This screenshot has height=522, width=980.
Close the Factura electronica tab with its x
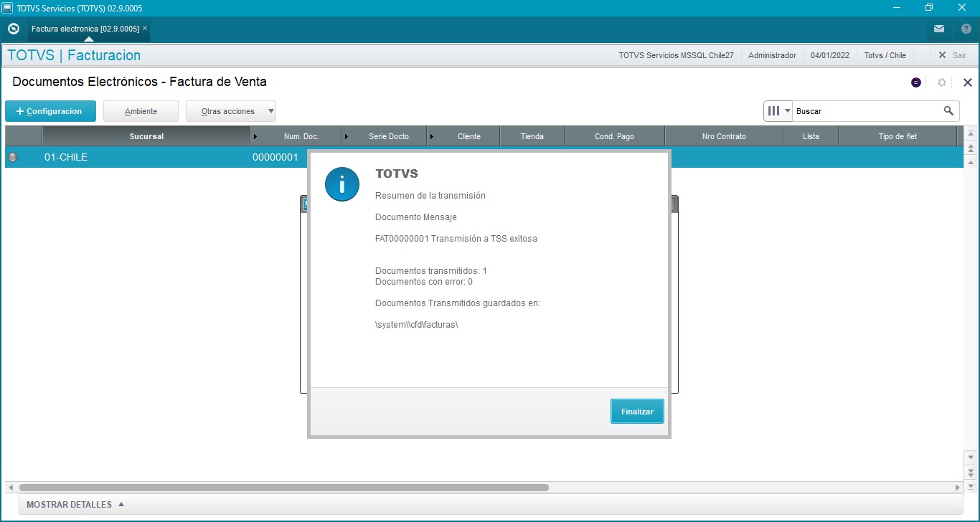(145, 29)
